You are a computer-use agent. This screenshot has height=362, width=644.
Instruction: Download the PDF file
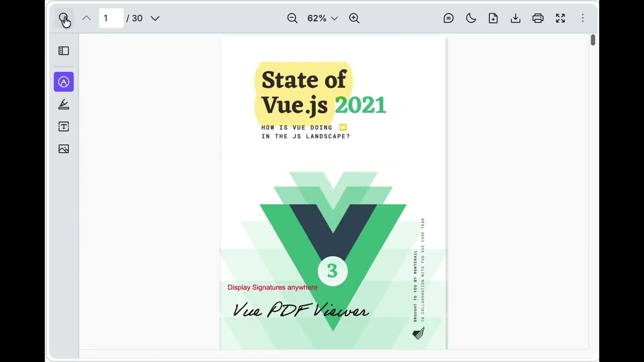(x=515, y=18)
